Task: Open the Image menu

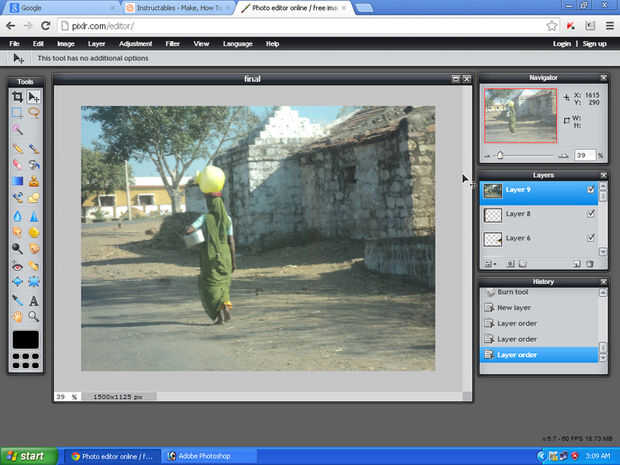Action: click(x=66, y=44)
